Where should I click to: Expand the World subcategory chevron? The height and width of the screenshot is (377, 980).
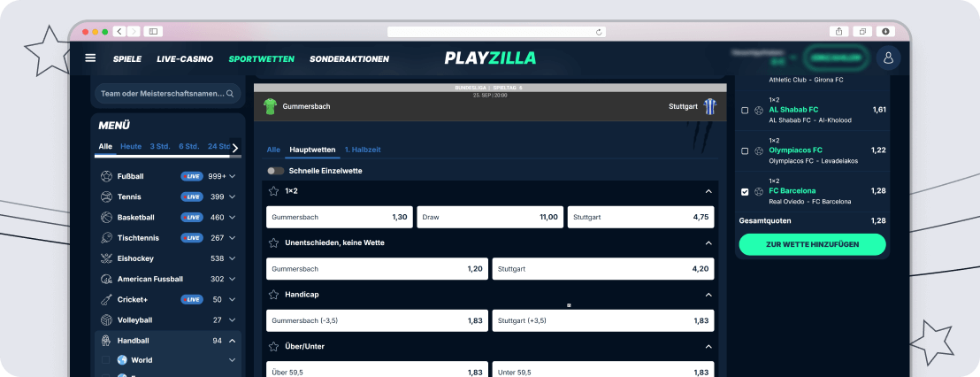tap(233, 360)
